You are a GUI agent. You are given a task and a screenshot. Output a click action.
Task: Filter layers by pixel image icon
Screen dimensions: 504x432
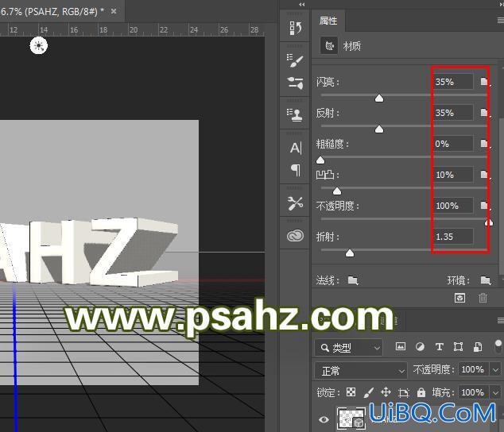point(401,346)
